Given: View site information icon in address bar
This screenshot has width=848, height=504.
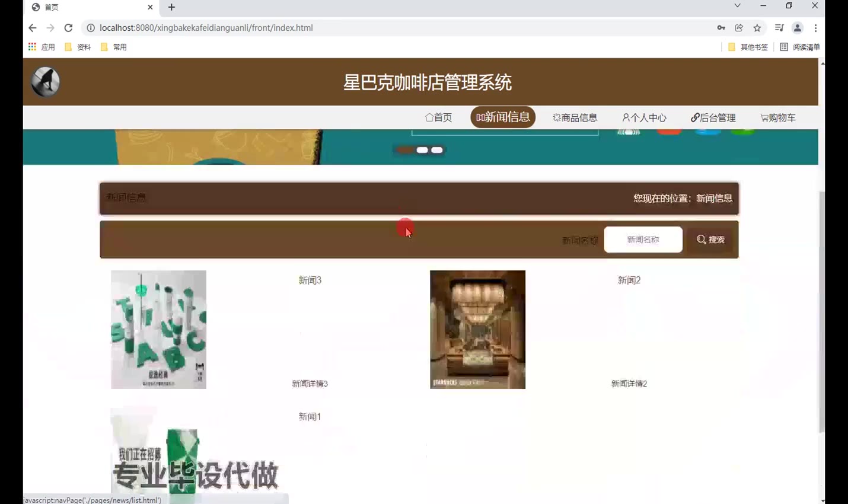Looking at the screenshot, I should (91, 28).
